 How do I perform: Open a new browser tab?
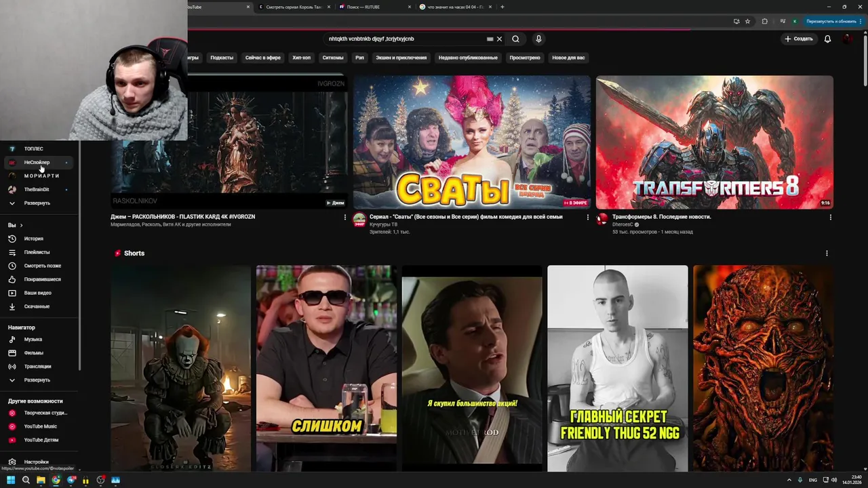[x=502, y=7]
